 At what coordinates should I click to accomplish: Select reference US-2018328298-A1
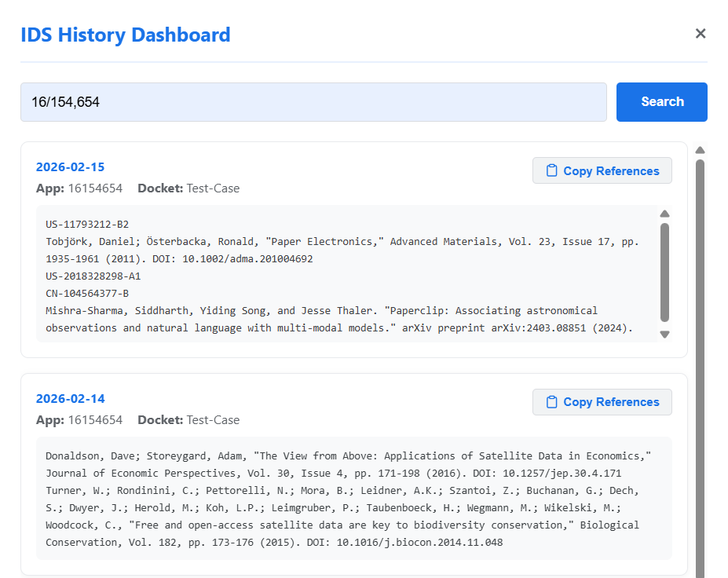click(x=93, y=276)
